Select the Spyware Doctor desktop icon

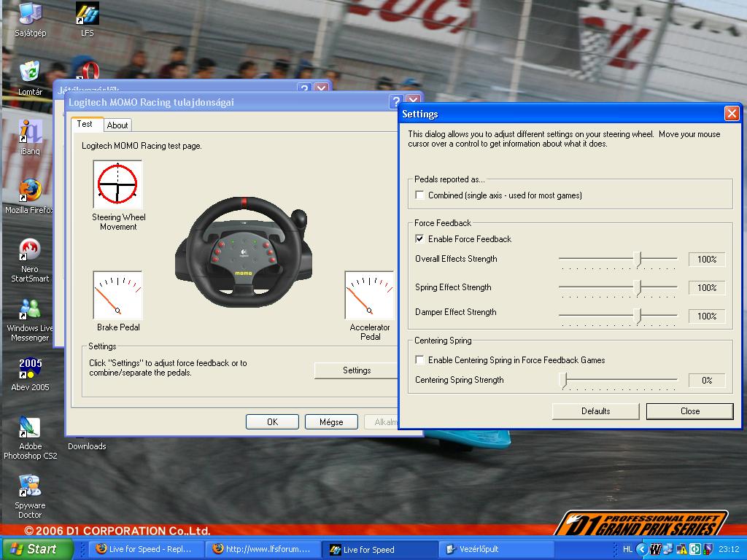tap(30, 497)
